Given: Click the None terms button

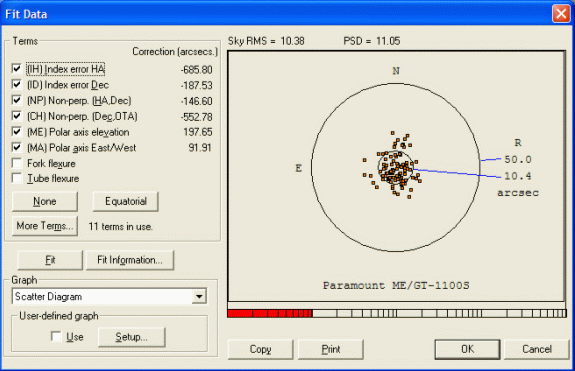Looking at the screenshot, I should (x=45, y=201).
